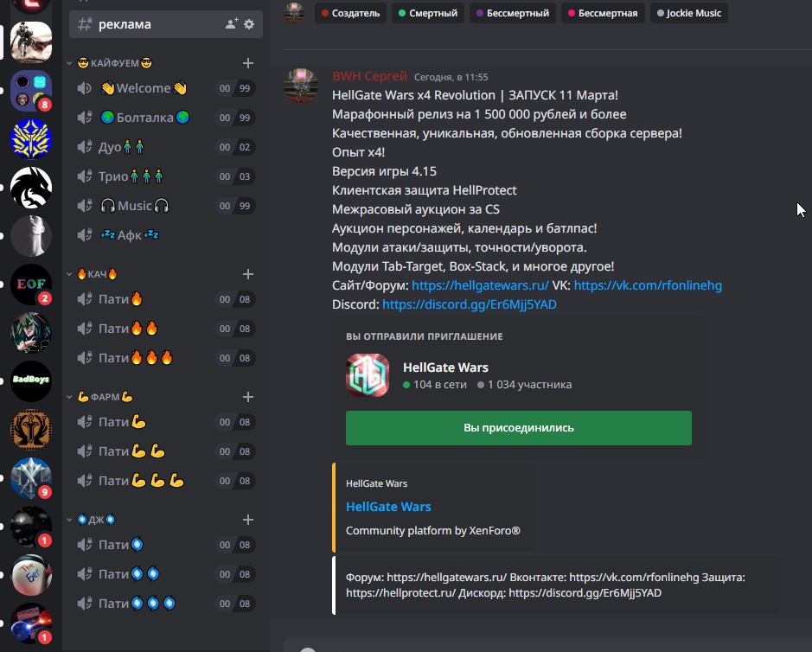Open the HellGate Wars embed title link
The width and height of the screenshot is (812, 652).
point(388,507)
